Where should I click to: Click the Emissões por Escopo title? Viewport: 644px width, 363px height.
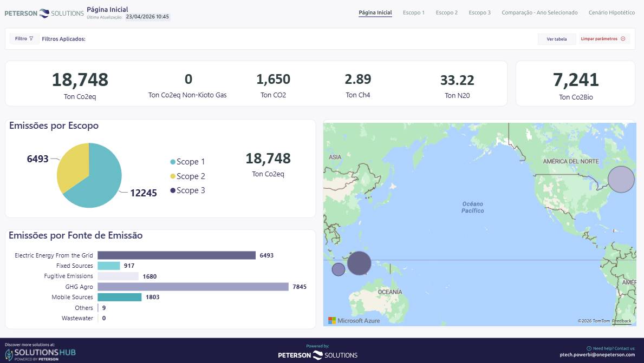tap(54, 126)
